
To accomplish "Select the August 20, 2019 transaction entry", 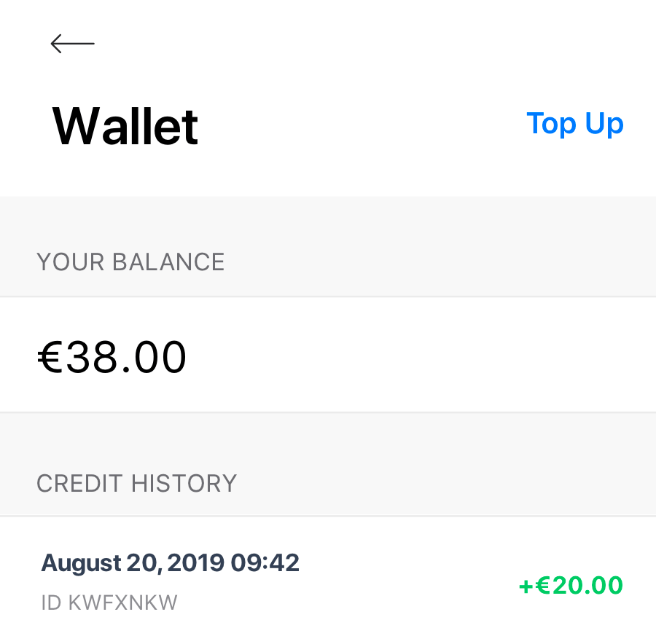I will 171,562.
